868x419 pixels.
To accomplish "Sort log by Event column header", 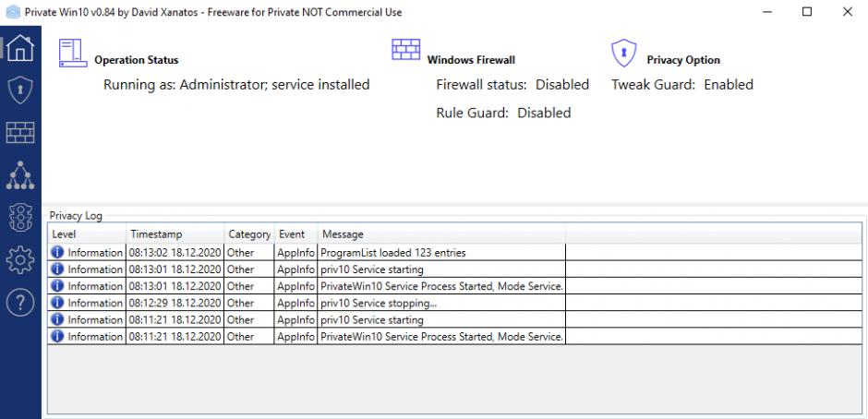I will [296, 234].
